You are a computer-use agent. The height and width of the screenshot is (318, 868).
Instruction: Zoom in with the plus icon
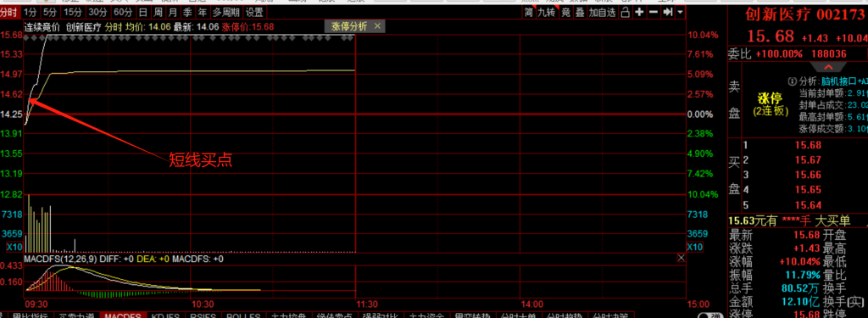click(639, 12)
